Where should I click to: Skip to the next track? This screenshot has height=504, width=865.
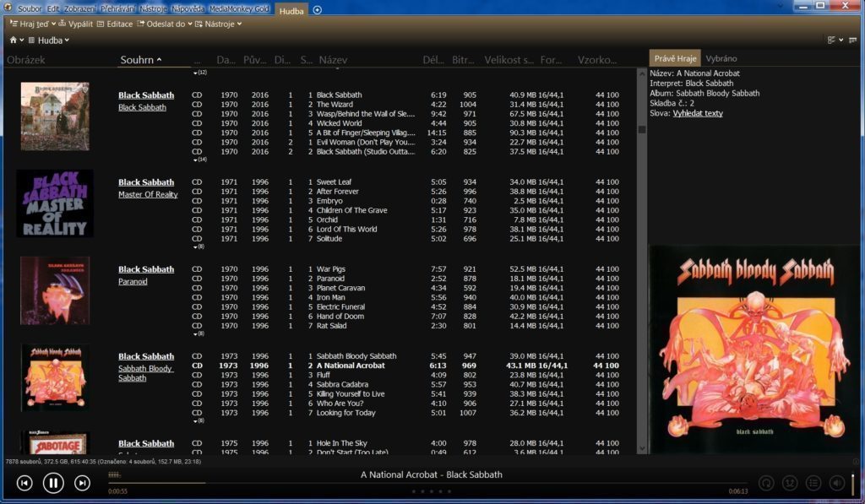(82, 483)
